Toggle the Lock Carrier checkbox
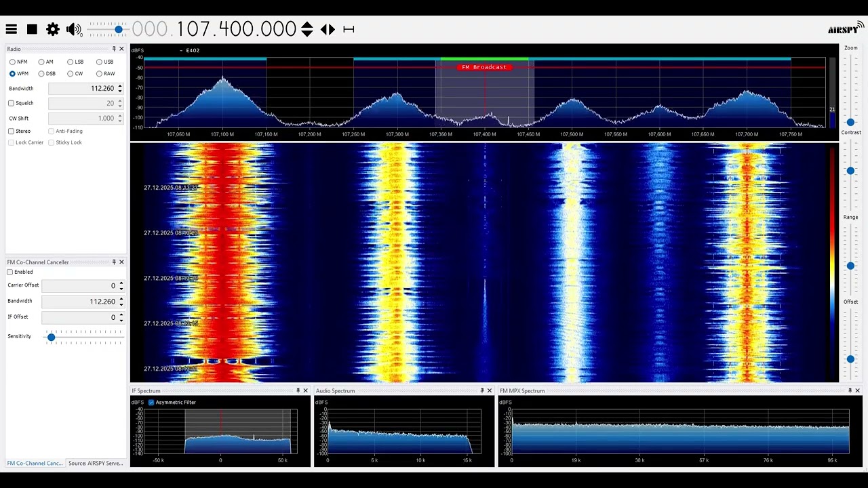The width and height of the screenshot is (868, 488). 11,142
